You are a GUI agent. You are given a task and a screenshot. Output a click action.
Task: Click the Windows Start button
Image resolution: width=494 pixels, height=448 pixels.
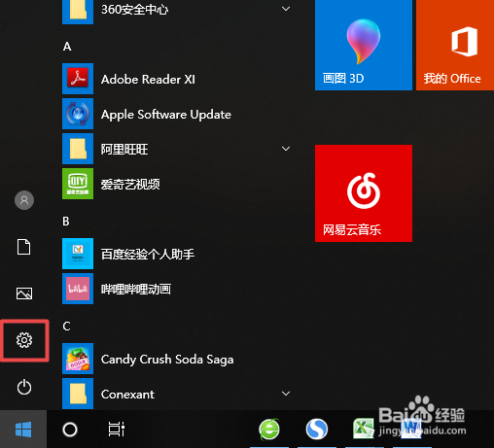(x=23, y=430)
